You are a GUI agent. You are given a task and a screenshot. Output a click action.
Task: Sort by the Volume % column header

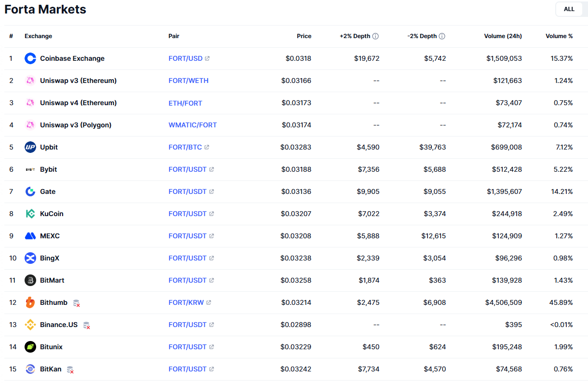559,36
